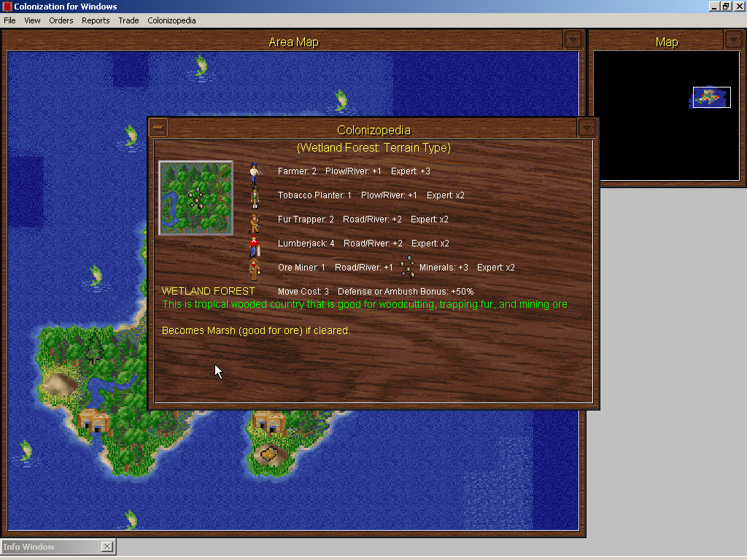Click the Minerals resource icon
The image size is (747, 560).
tap(407, 267)
